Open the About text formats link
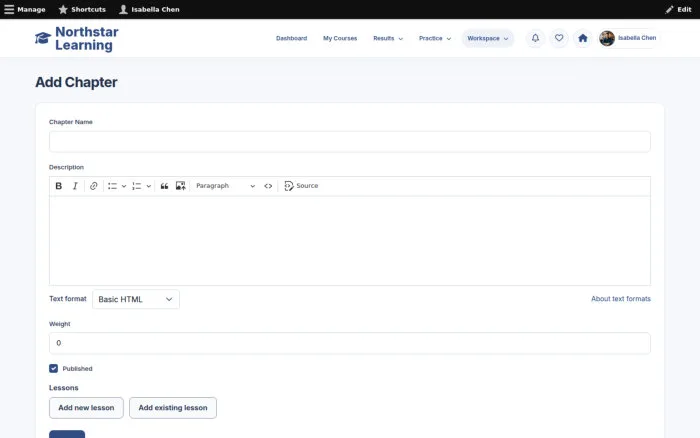Viewport: 700px width, 438px height. [x=621, y=299]
